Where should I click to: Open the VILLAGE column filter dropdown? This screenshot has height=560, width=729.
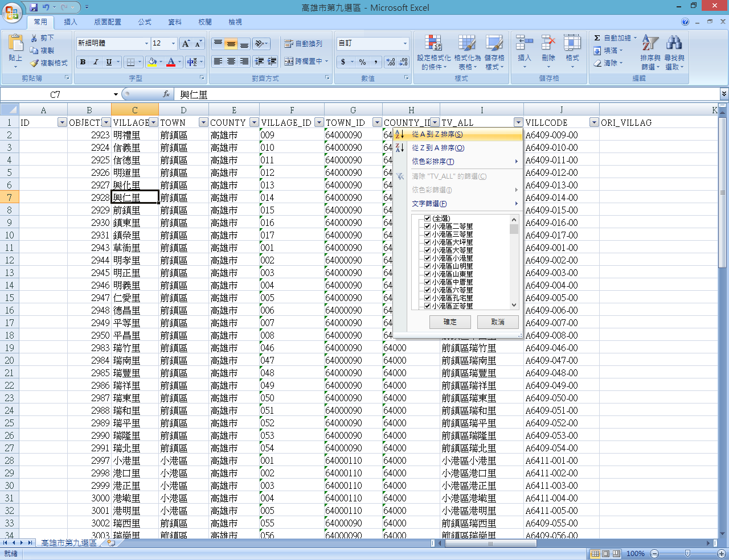153,122
